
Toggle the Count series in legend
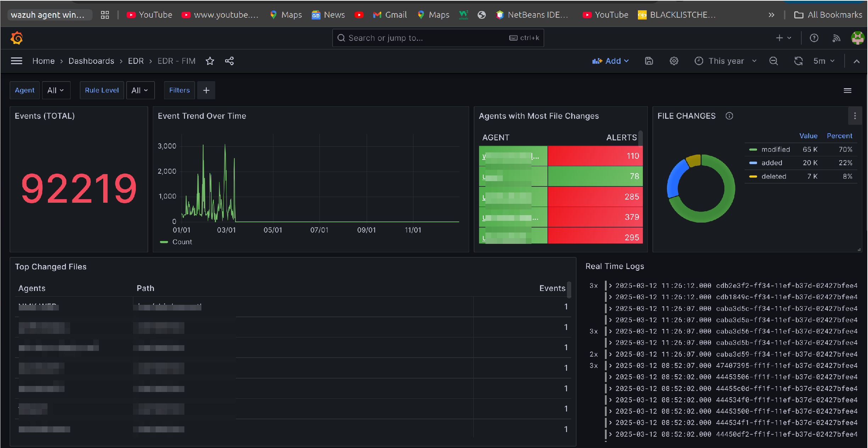coord(182,242)
